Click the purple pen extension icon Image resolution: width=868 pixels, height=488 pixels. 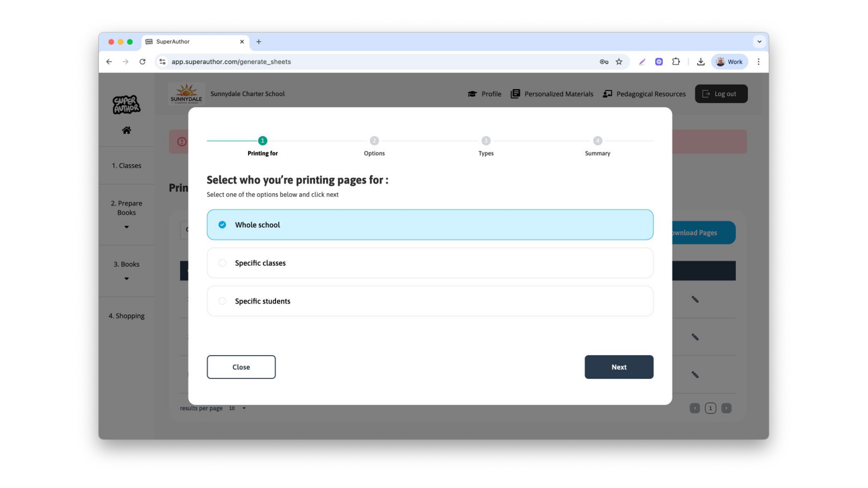coord(642,62)
